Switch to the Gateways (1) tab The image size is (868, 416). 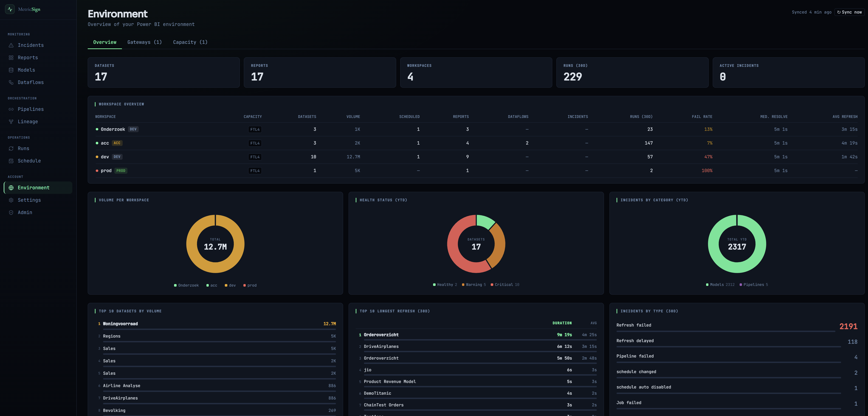(144, 42)
